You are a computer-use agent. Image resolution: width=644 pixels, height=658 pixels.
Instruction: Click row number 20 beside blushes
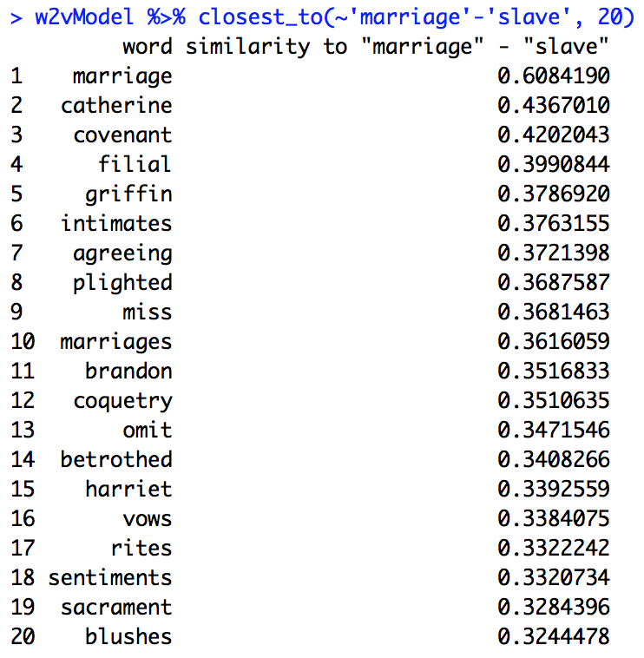point(23,637)
